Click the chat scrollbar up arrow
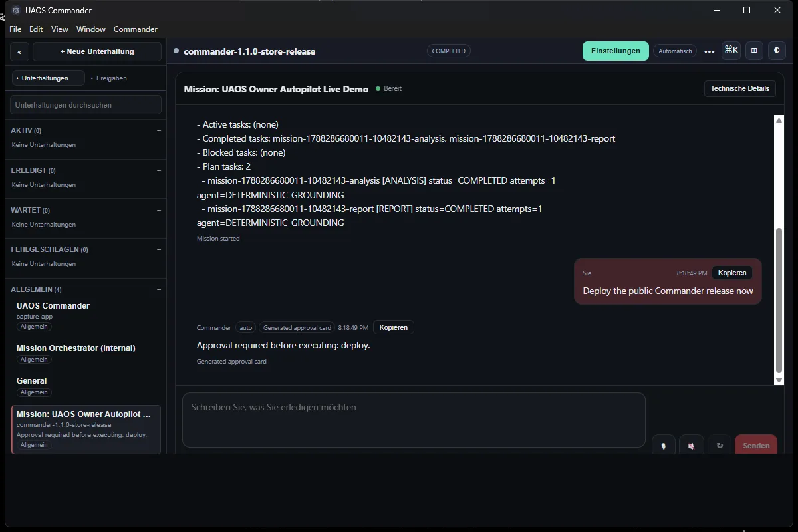 tap(779, 120)
